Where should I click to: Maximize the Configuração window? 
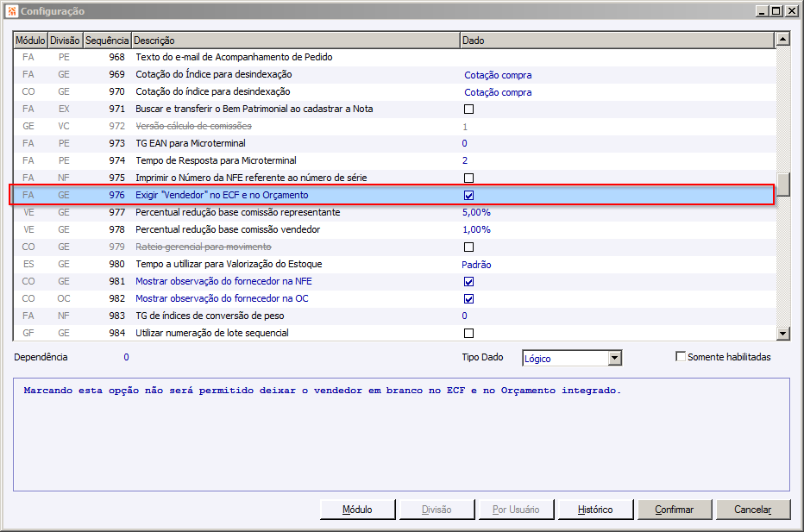click(776, 10)
